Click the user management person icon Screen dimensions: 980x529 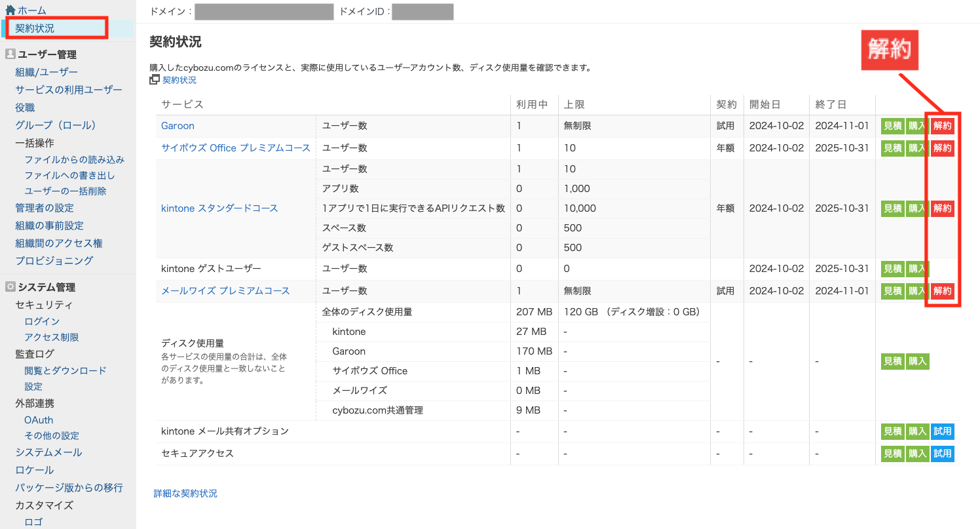(10, 54)
